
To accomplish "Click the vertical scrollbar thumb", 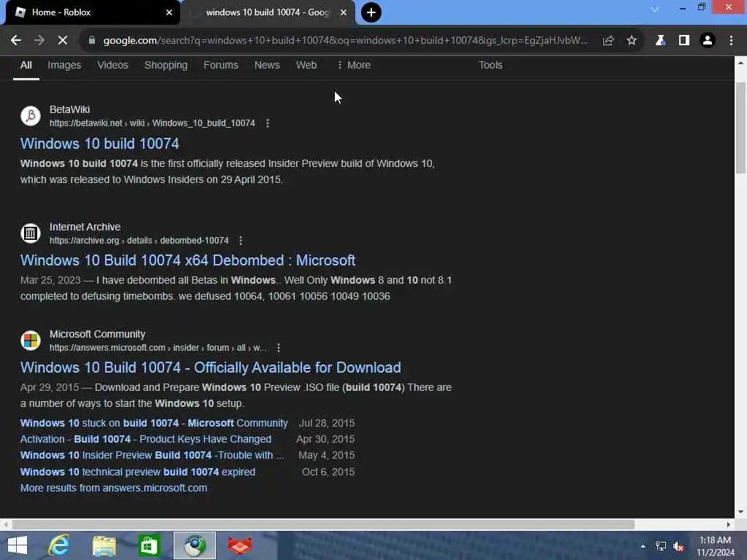I will tap(740, 128).
